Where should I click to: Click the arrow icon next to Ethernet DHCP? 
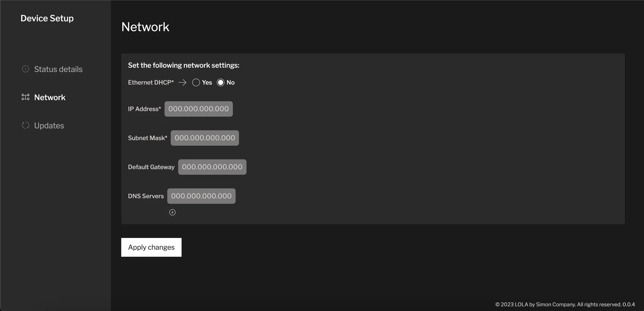coord(182,82)
